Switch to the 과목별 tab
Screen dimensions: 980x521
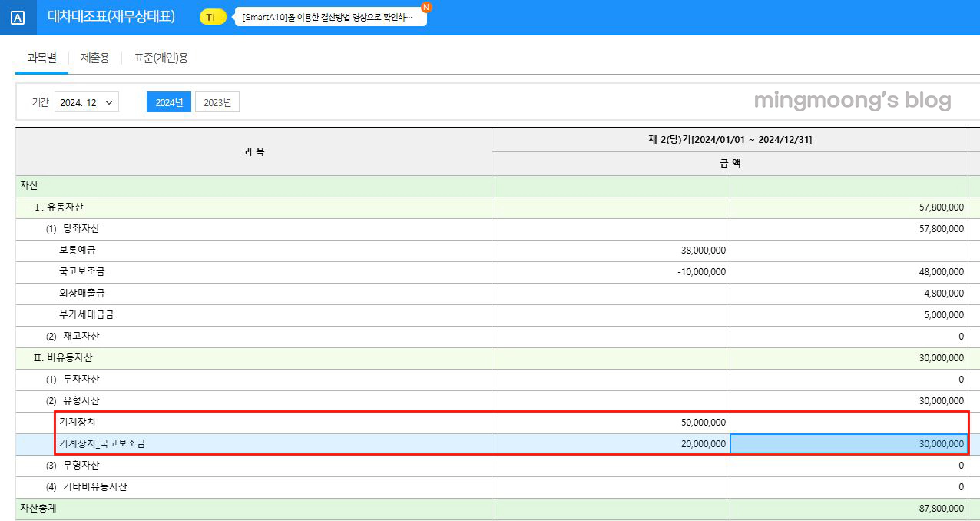(x=41, y=58)
